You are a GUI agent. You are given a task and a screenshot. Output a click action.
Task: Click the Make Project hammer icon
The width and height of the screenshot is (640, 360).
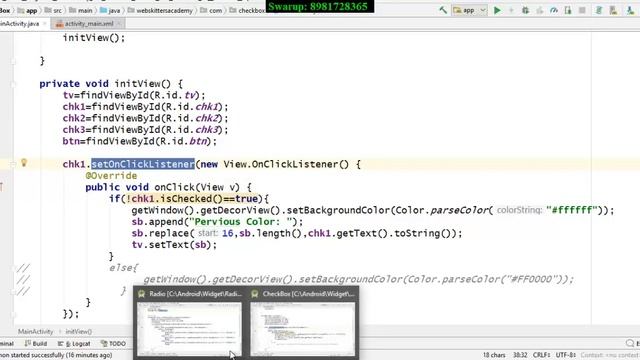[x=443, y=10]
